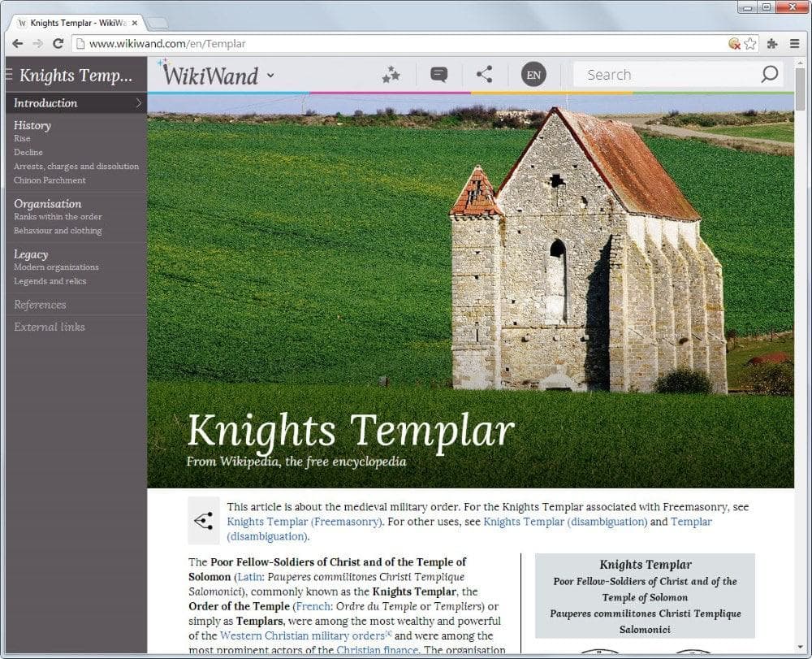Click the WikiWand stars icon
812x659 pixels.
coord(391,75)
